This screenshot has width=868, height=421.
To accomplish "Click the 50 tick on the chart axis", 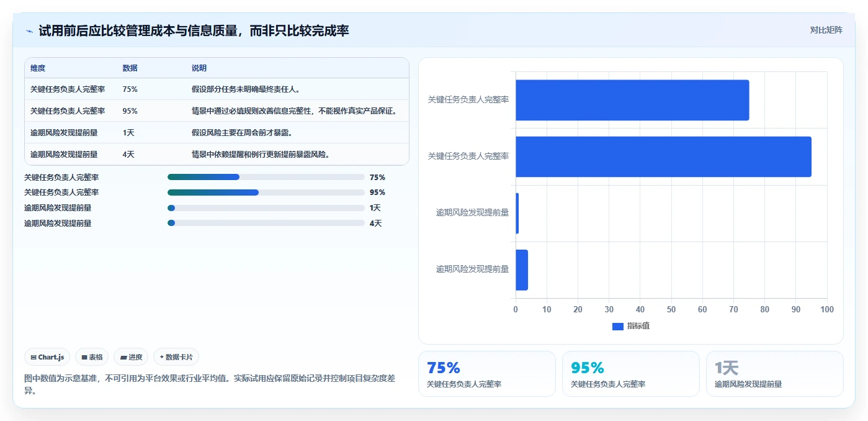I will (x=671, y=309).
